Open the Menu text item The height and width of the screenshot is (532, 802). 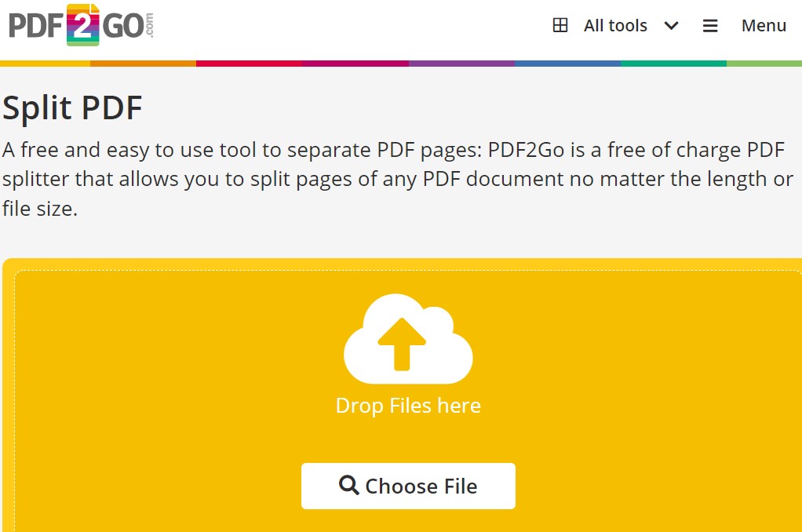[764, 26]
